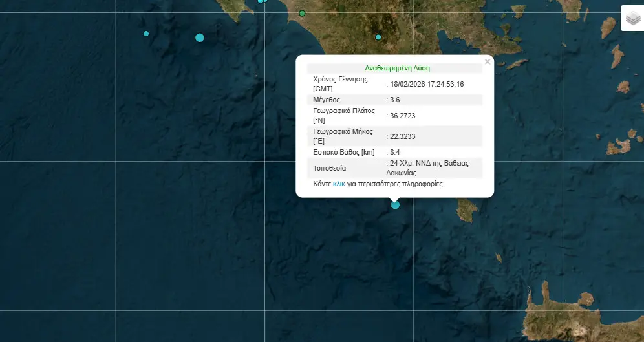This screenshot has width=644, height=342.
Task: Select the green earthquake marker on land
Action: pos(302,13)
